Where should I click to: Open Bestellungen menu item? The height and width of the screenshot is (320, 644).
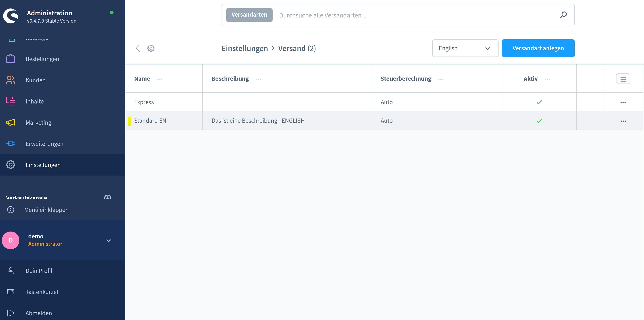tap(42, 59)
